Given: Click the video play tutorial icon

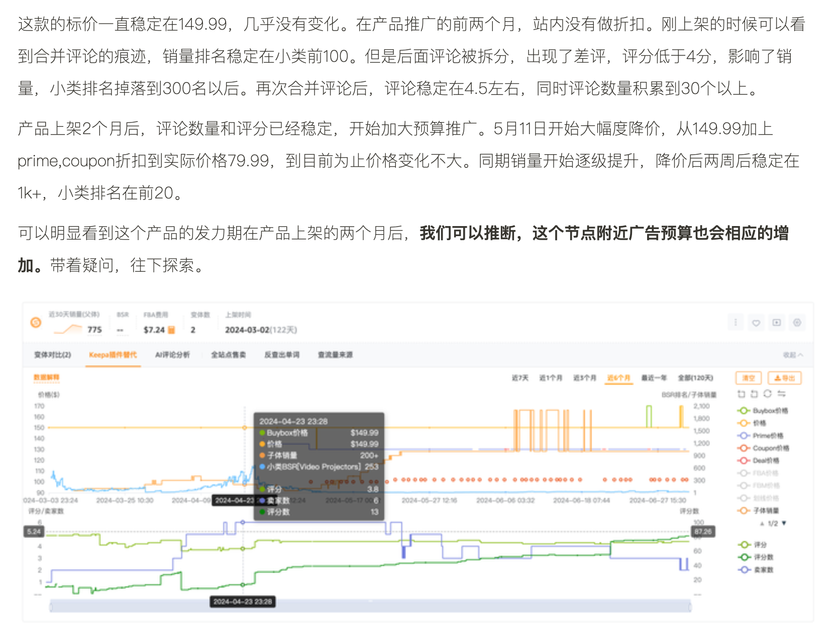Looking at the screenshot, I should click(777, 323).
